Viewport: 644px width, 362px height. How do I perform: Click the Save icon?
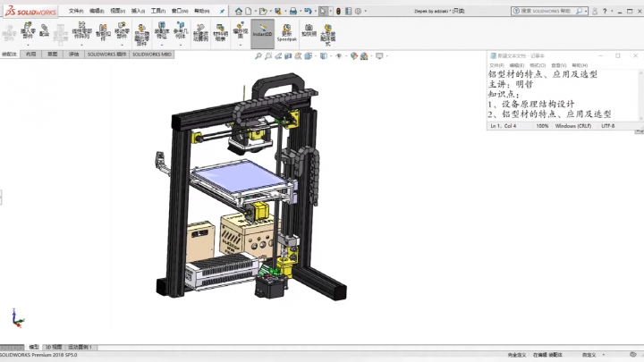pos(278,11)
